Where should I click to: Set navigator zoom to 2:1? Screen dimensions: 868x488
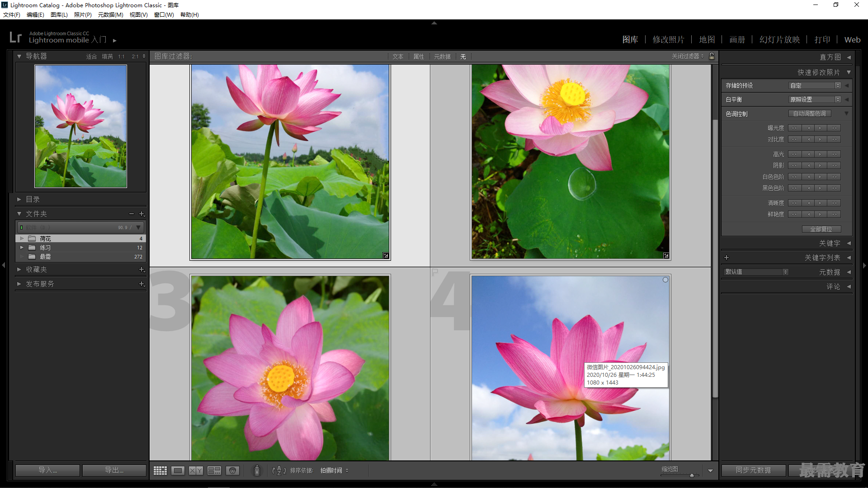(135, 56)
